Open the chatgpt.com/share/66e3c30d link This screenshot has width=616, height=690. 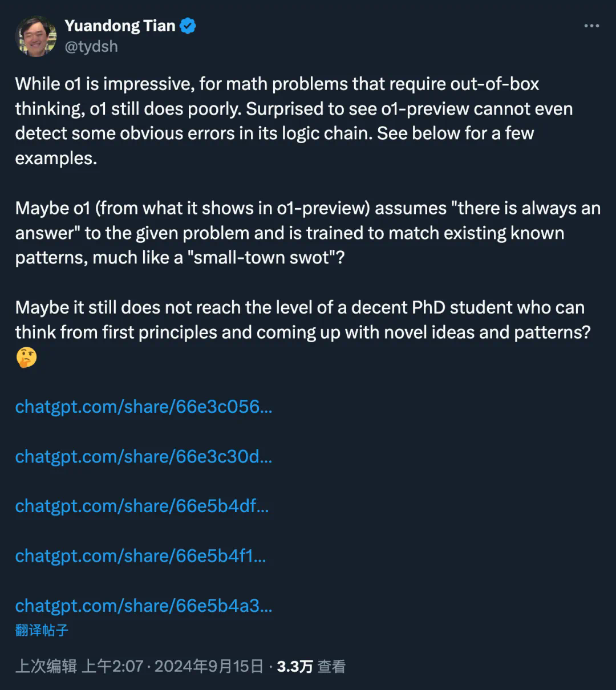pyautogui.click(x=144, y=457)
